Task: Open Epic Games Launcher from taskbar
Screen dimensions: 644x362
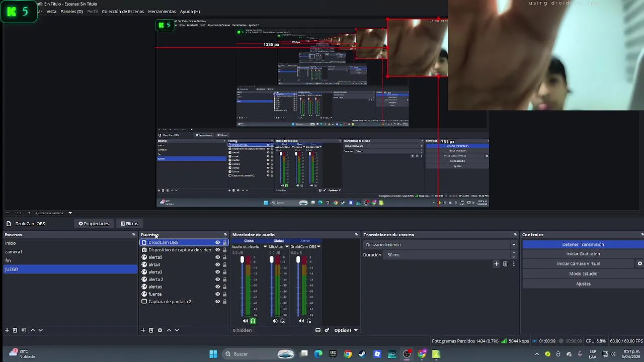Action: pos(333,354)
